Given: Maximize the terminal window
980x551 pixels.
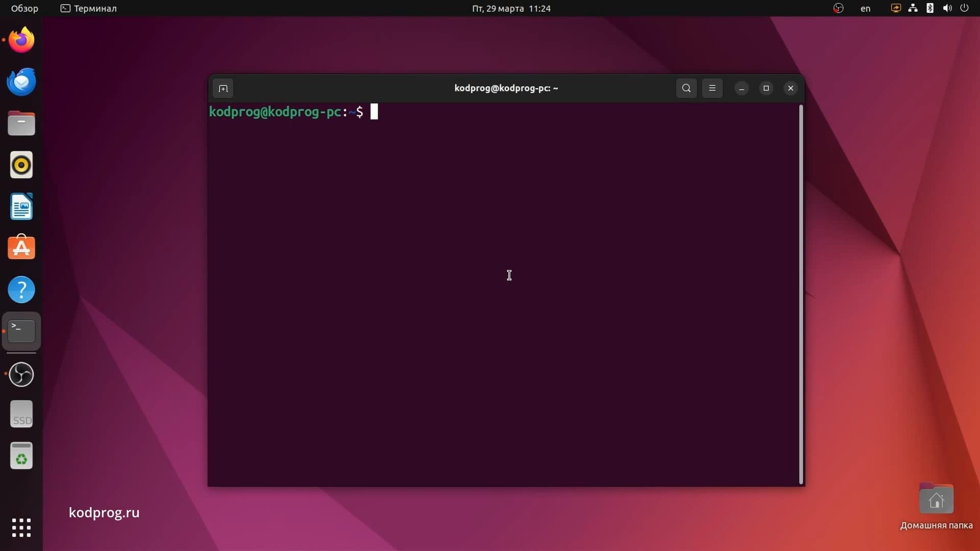Looking at the screenshot, I should (x=766, y=88).
